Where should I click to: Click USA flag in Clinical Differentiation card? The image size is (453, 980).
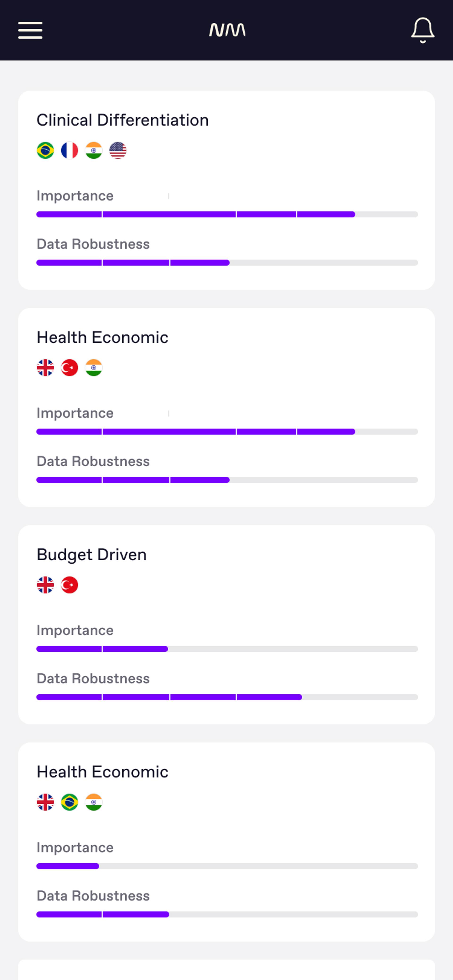pyautogui.click(x=118, y=150)
